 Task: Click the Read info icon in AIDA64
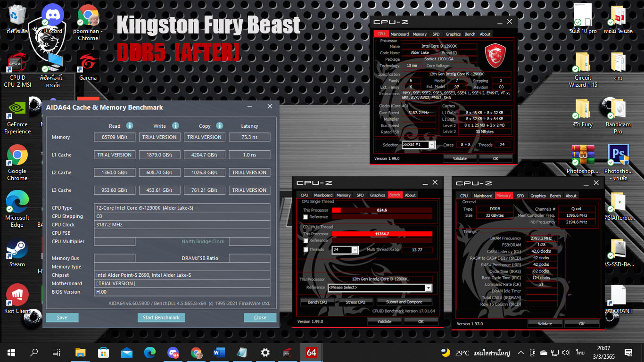click(130, 126)
